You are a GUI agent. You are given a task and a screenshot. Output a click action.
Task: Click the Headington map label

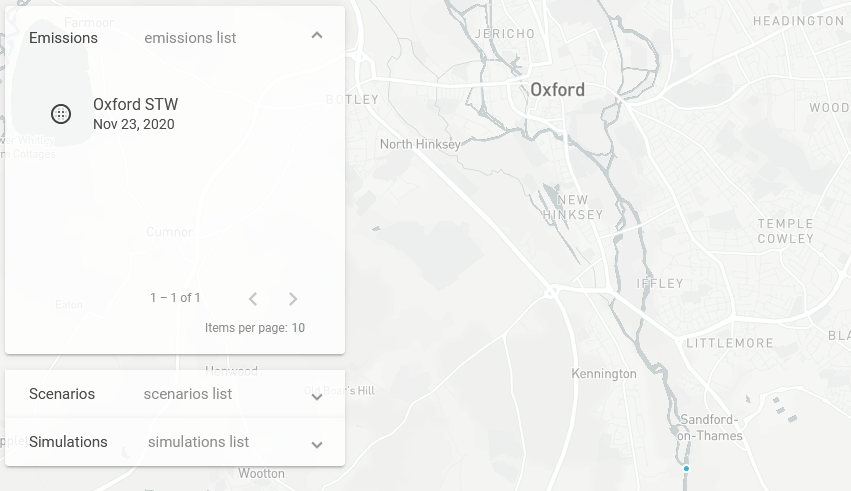pos(798,21)
